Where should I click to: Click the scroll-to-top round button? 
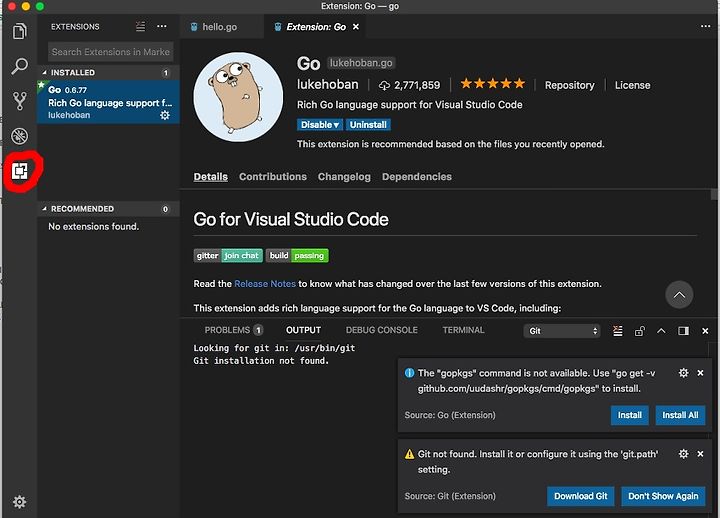coord(679,295)
